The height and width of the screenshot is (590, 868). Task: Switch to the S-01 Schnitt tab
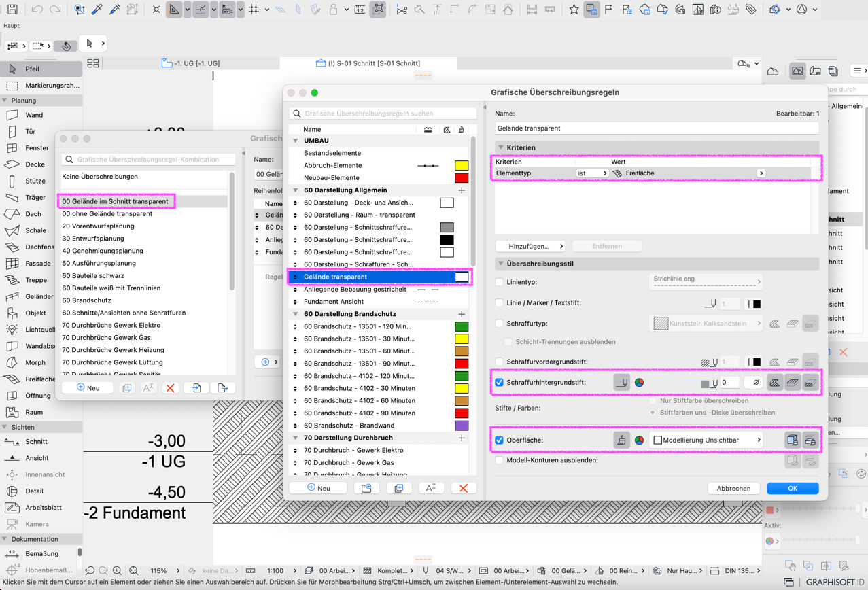pos(368,63)
